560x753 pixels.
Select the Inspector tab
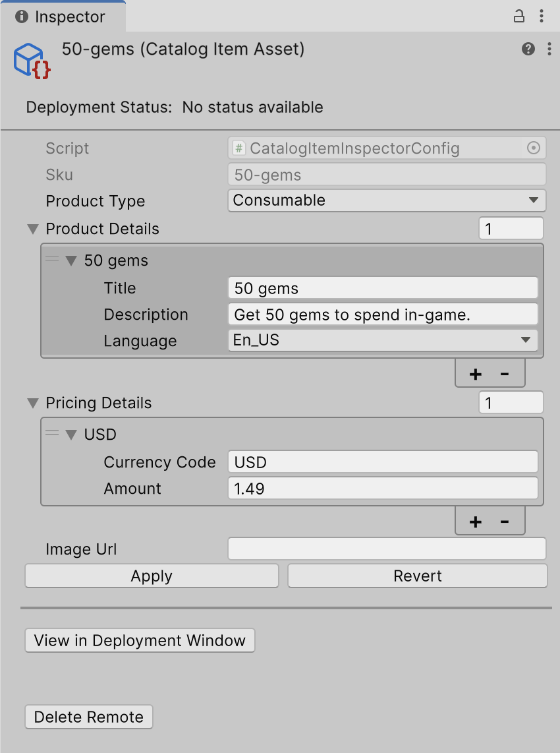(63, 16)
